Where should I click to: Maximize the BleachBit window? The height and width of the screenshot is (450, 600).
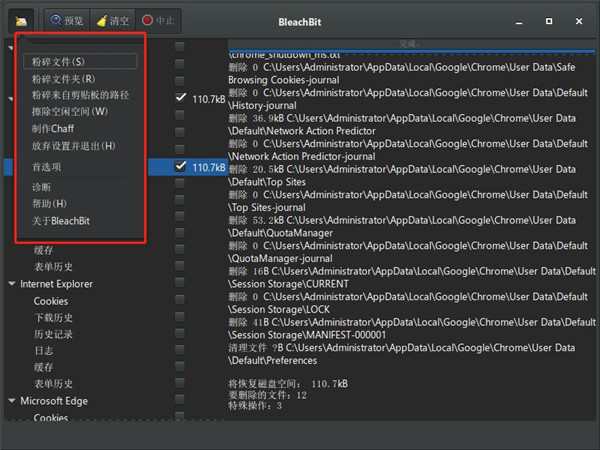tap(549, 21)
